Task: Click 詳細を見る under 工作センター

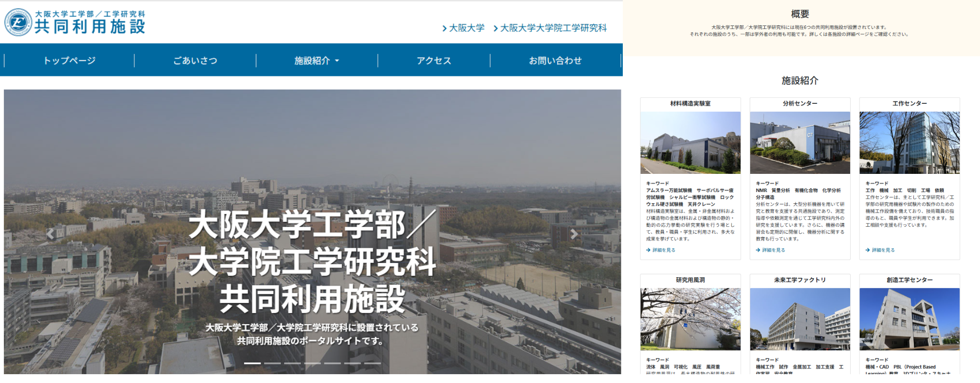Action: (881, 250)
